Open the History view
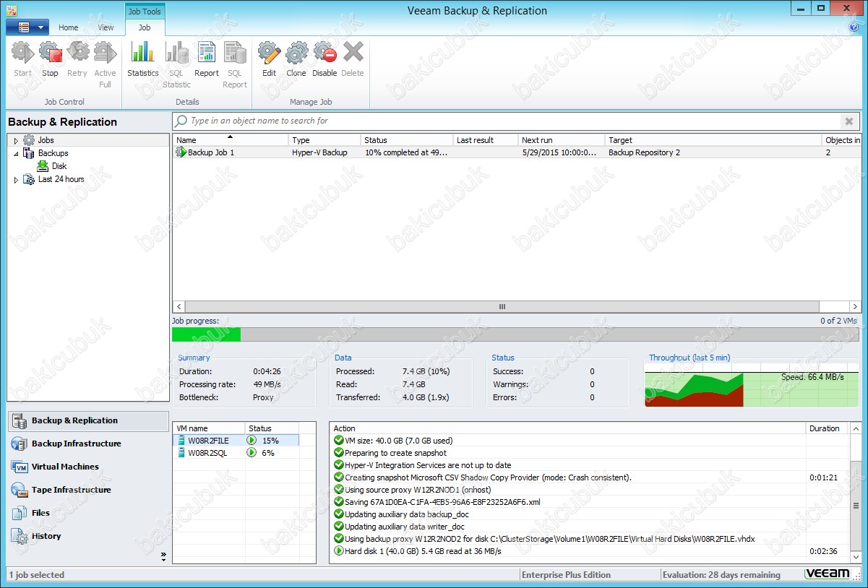This screenshot has width=868, height=588. click(87, 536)
